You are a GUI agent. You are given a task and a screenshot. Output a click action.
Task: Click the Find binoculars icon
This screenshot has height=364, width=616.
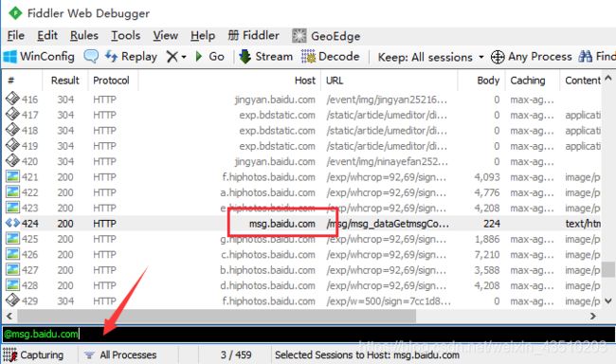point(586,57)
